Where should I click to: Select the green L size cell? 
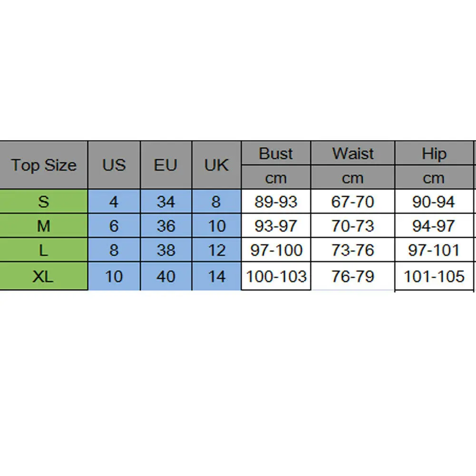(44, 250)
